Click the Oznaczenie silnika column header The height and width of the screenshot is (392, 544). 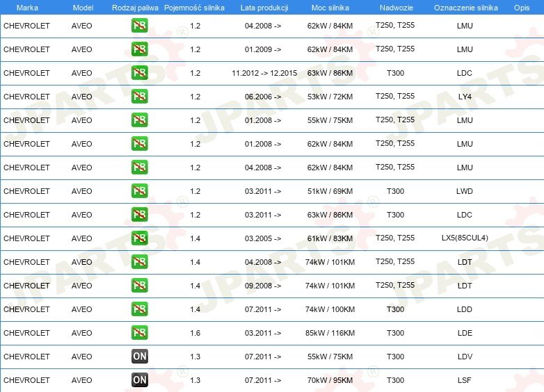pos(465,7)
